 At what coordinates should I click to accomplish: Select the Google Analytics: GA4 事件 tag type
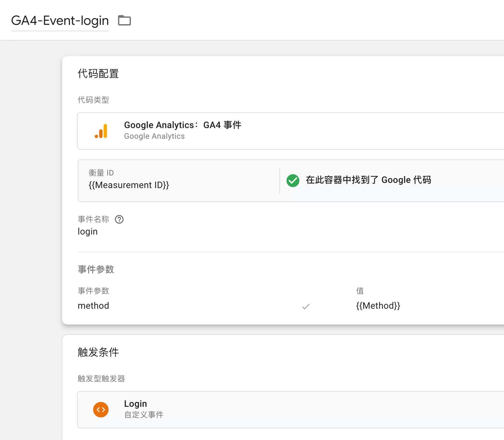pos(182,125)
